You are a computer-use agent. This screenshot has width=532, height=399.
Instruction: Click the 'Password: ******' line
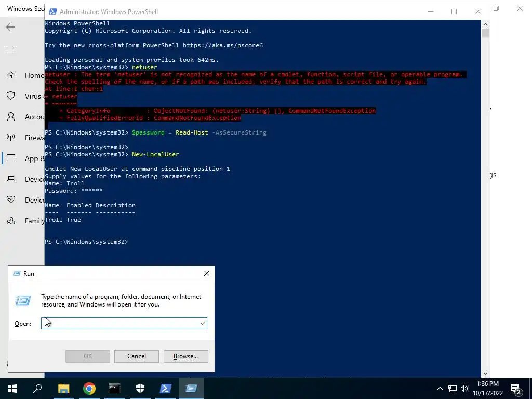74,191
